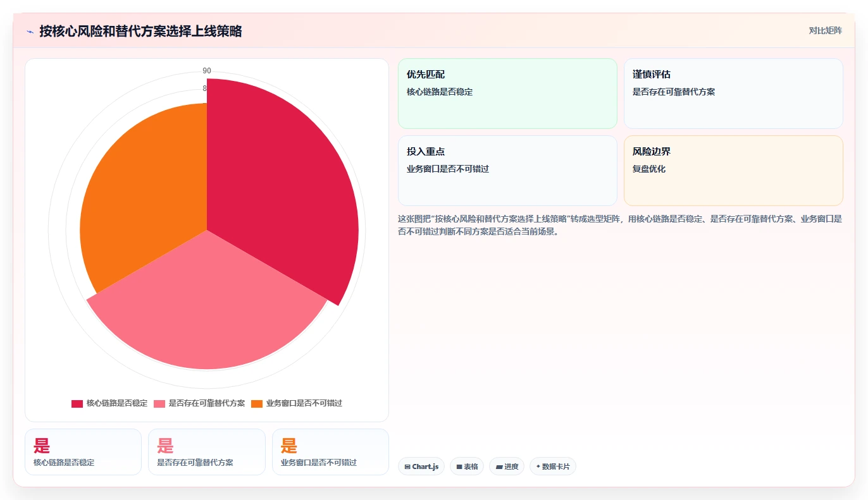868x500 pixels.
Task: Click the orange 是 card for 业务窗口是否不可错过
Action: click(330, 452)
